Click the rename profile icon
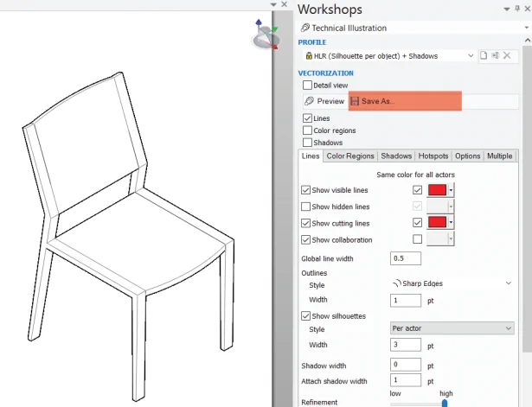Image resolution: width=532 pixels, height=407 pixels. pyautogui.click(x=496, y=55)
